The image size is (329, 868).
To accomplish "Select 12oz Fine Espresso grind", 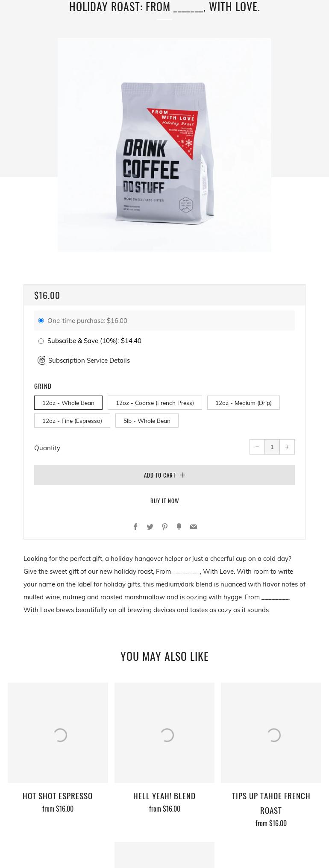I will pos(72,421).
